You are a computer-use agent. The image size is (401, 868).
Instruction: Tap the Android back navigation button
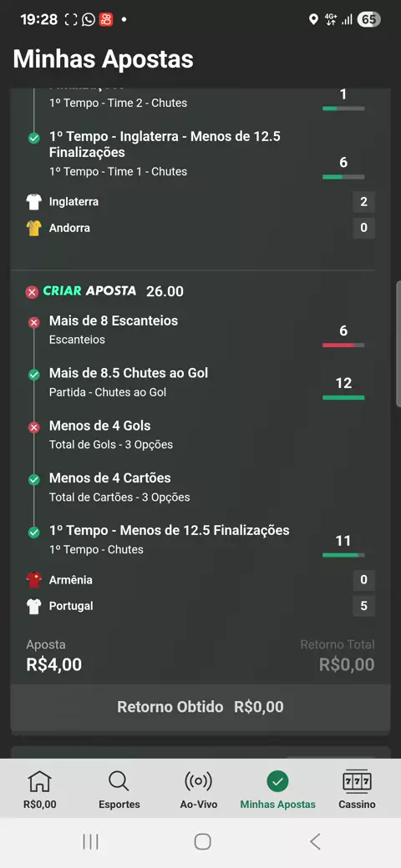[315, 842]
